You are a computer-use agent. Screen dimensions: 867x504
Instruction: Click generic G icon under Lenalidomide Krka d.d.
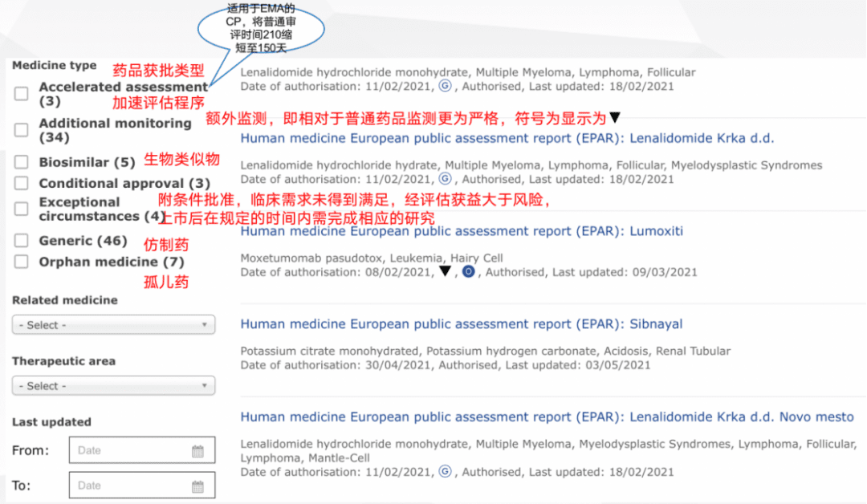445,178
